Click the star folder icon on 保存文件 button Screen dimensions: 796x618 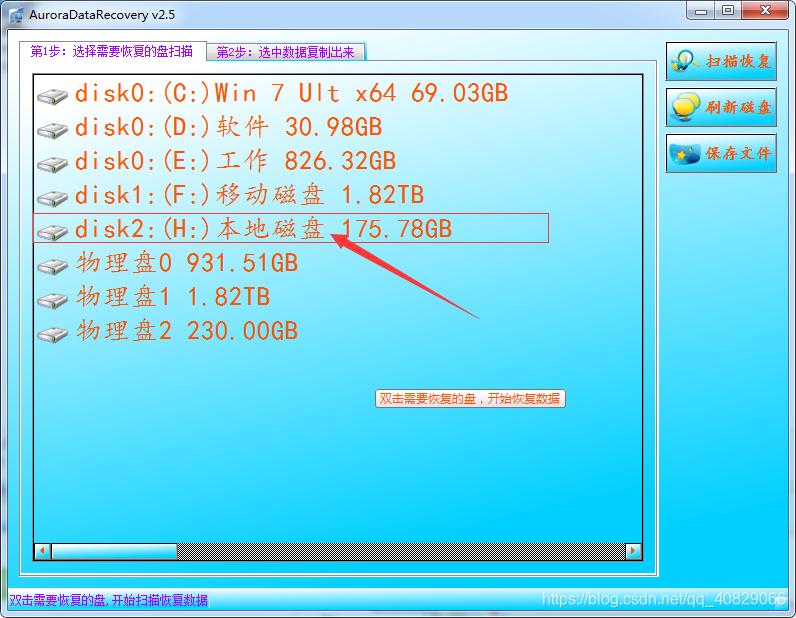685,153
